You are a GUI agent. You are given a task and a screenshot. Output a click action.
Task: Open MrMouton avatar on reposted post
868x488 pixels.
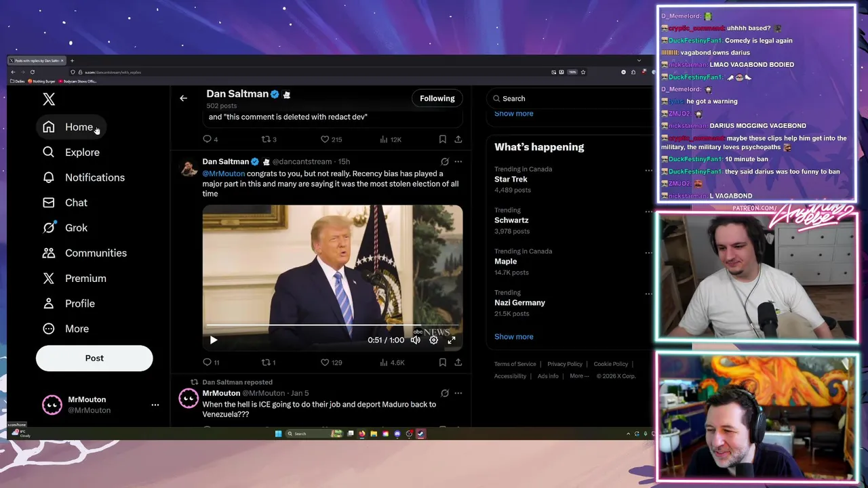tap(189, 399)
